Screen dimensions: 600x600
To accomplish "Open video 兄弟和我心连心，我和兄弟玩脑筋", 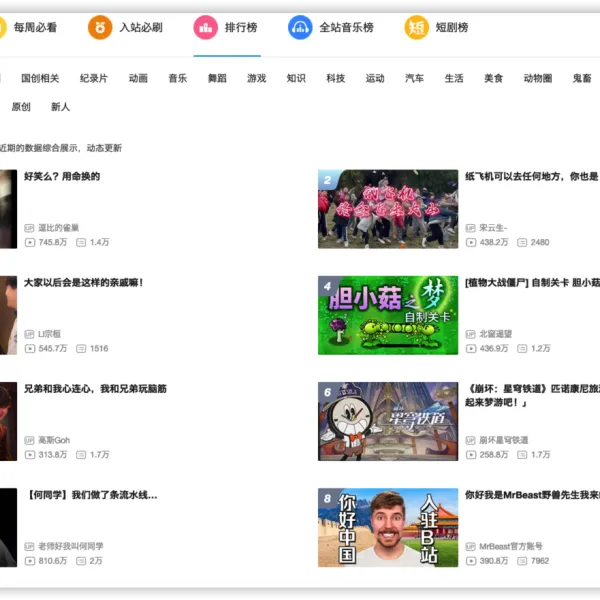I will (95, 389).
